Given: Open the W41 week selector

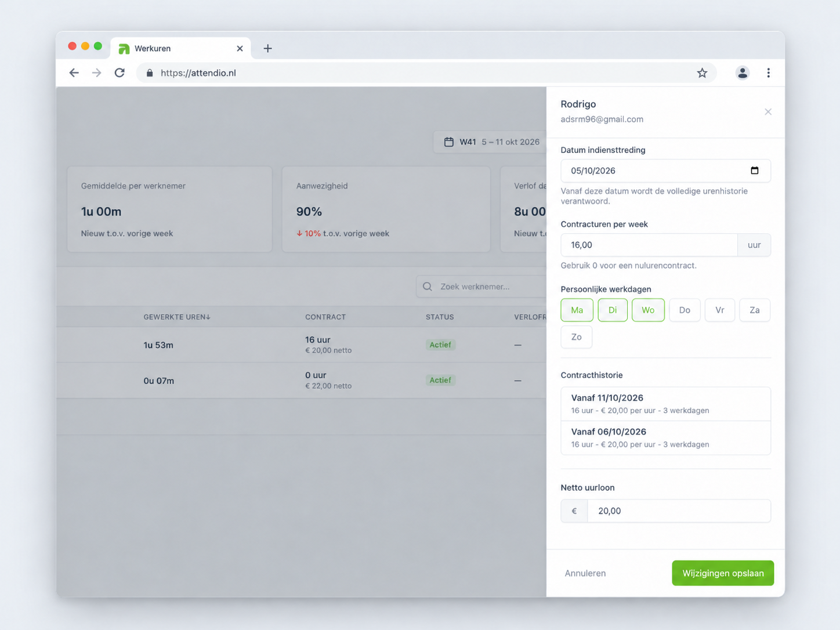Looking at the screenshot, I should (490, 142).
